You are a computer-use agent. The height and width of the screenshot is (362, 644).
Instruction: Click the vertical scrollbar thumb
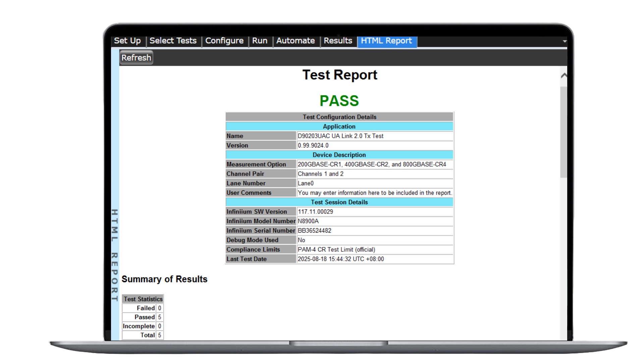tap(563, 132)
